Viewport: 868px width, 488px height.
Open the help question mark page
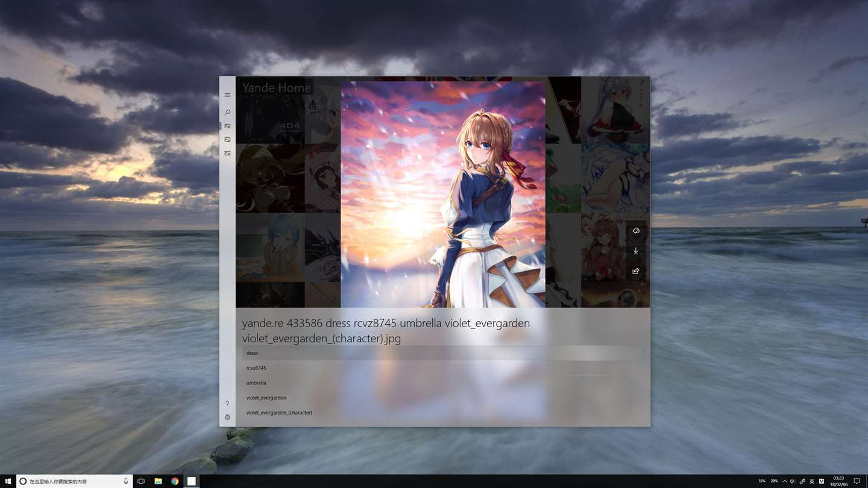[x=227, y=403]
